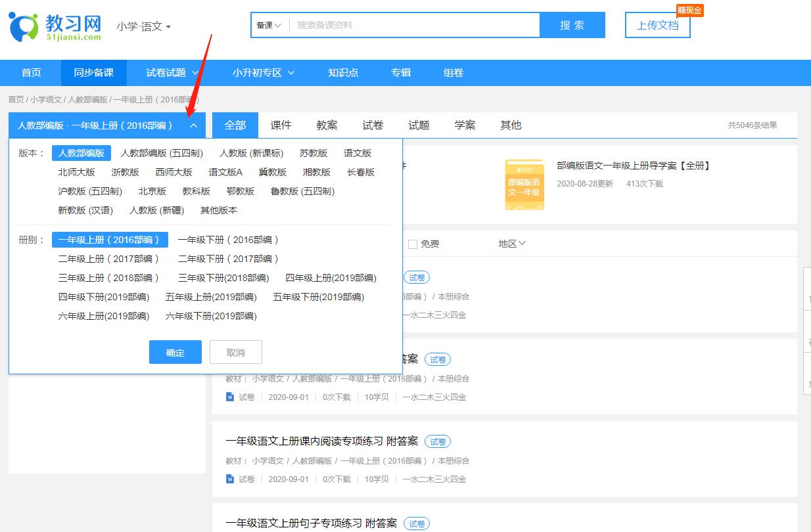Select the 苏教版 version option
This screenshot has width=811, height=532.
click(313, 152)
